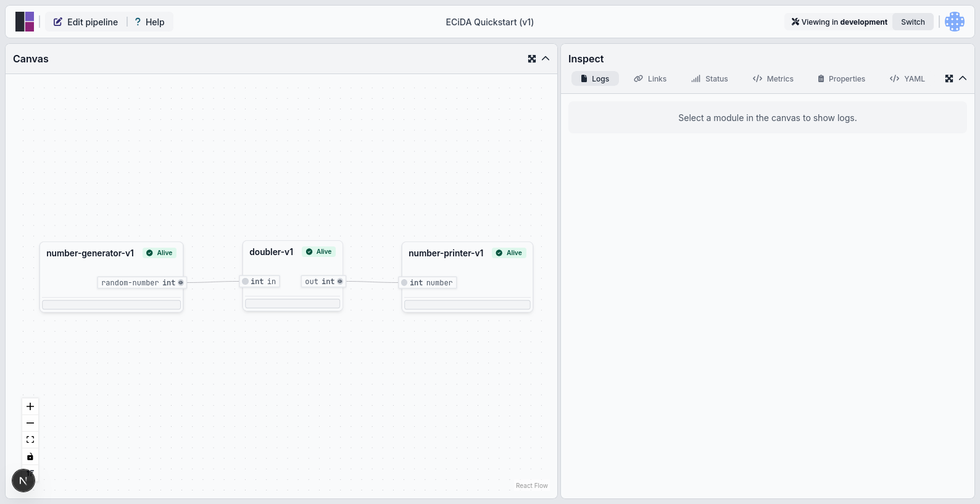Image resolution: width=980 pixels, height=504 pixels.
Task: Click the number-generator-v1 progress bar
Action: 111,304
